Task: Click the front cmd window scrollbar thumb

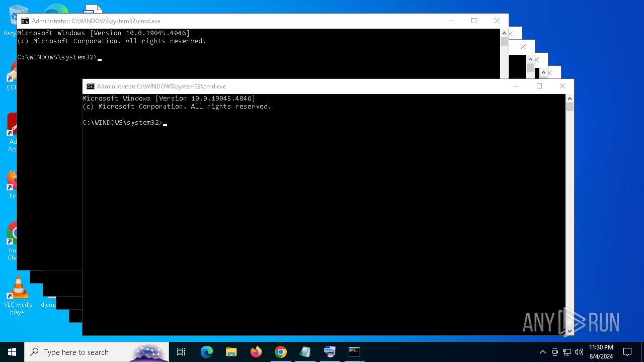Action: [x=570, y=107]
